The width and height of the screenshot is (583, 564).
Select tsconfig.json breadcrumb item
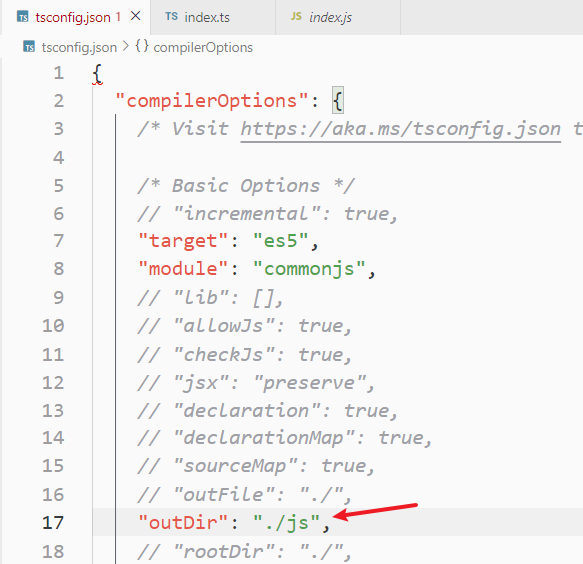click(x=79, y=47)
